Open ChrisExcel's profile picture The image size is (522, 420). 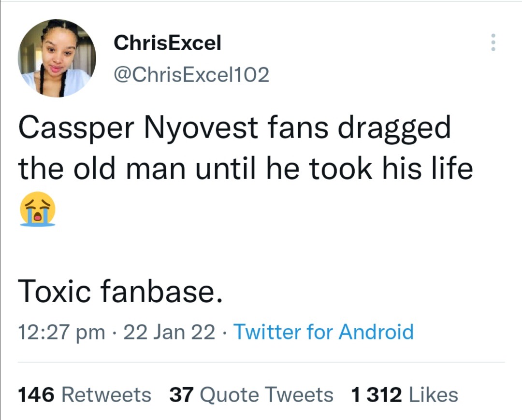[x=57, y=58]
